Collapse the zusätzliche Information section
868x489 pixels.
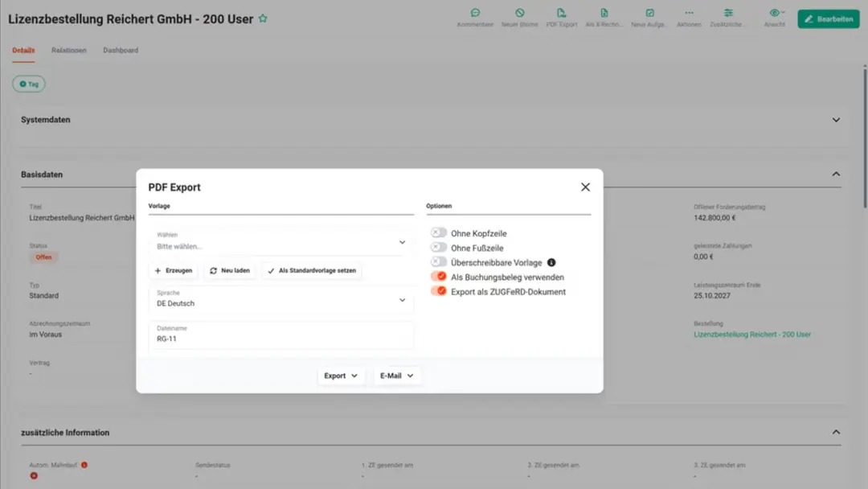click(836, 433)
